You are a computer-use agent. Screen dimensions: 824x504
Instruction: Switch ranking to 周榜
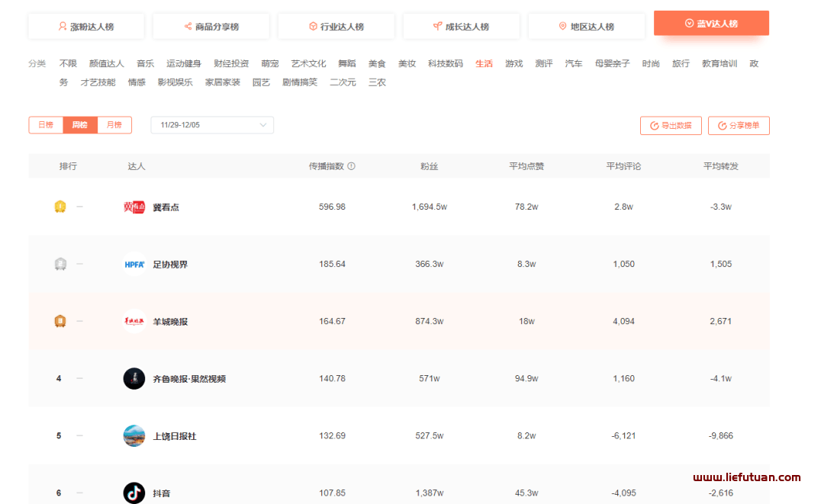(x=80, y=125)
